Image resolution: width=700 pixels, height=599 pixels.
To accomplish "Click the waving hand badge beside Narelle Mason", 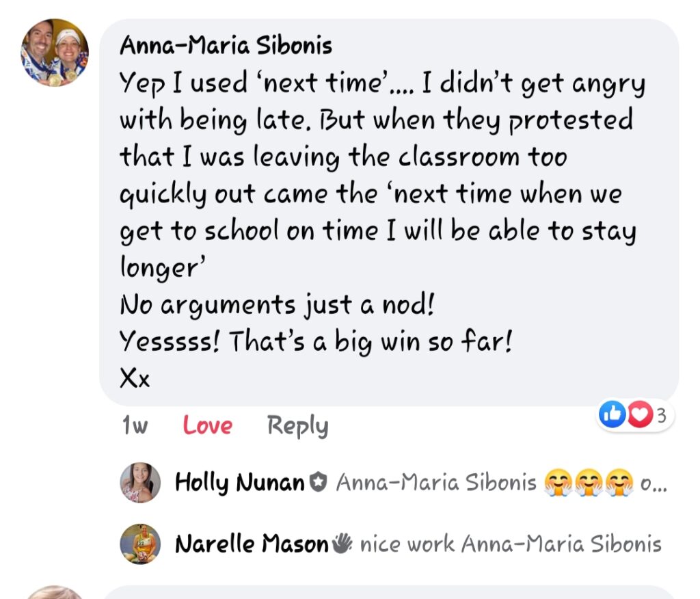I will (342, 544).
